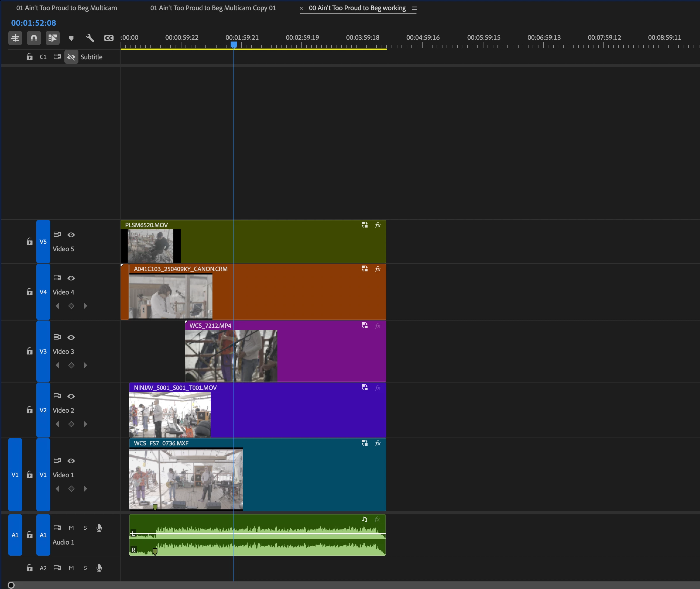Go to next keyframe on Video 4
Screen dimensions: 700x589
point(85,306)
